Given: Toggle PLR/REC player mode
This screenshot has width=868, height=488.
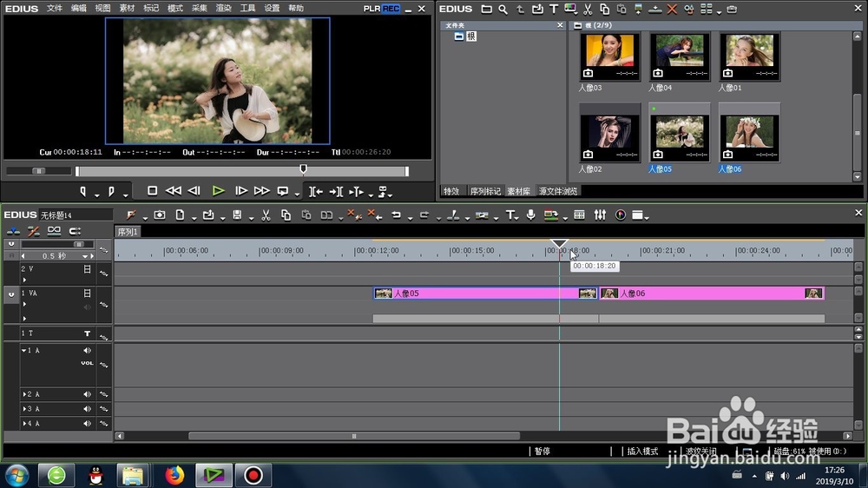Looking at the screenshot, I should (x=382, y=9).
